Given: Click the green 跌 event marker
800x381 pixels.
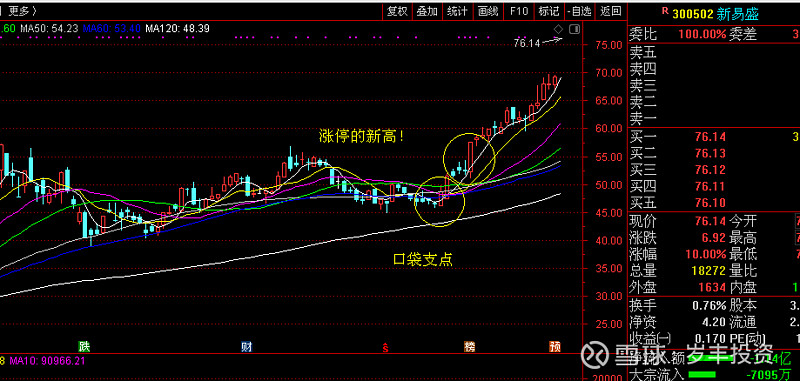Looking at the screenshot, I should (84, 347).
